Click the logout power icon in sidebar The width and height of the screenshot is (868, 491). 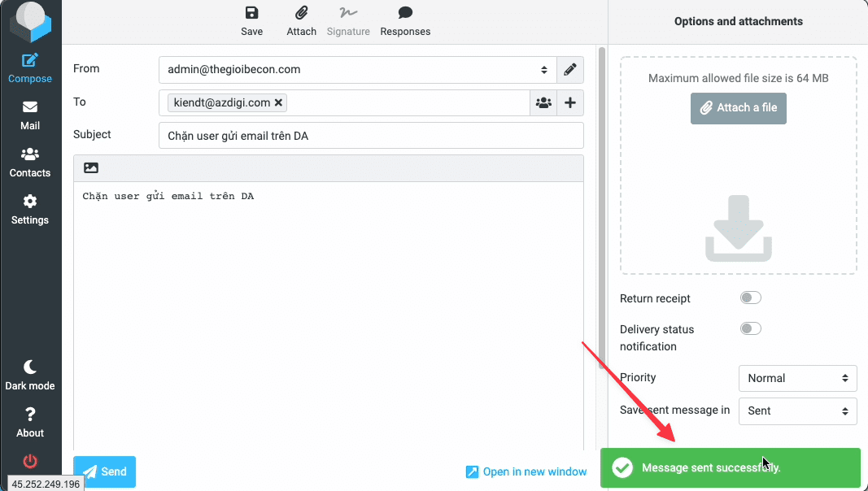(x=29, y=461)
